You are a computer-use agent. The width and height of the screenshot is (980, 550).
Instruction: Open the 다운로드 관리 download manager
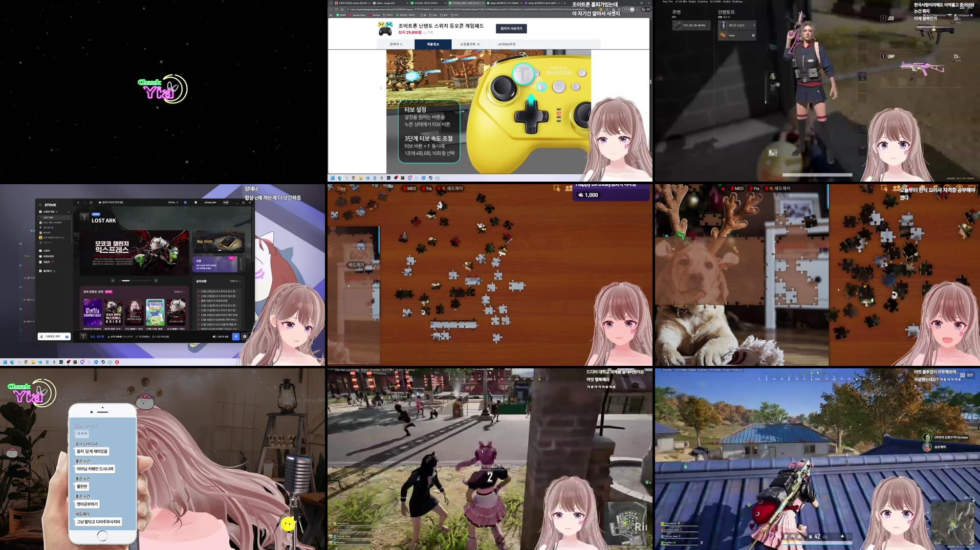tap(52, 336)
